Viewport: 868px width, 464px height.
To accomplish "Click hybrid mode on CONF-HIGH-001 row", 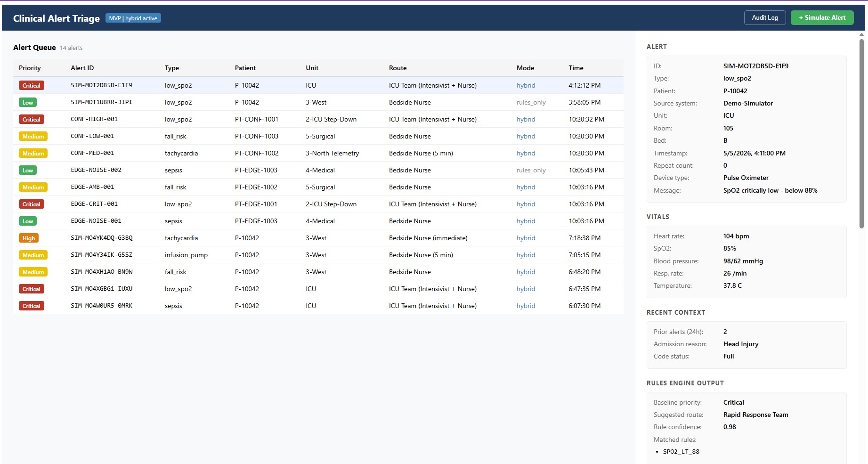I will tap(526, 119).
